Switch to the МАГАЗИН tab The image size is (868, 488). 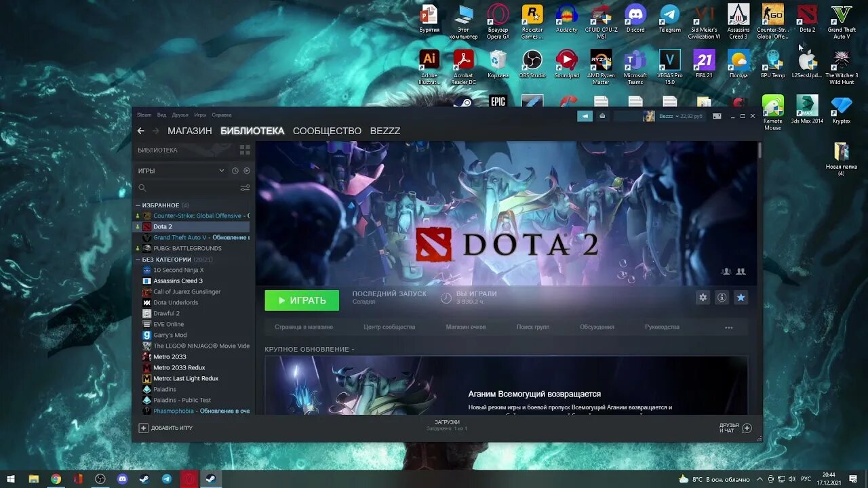coord(190,131)
